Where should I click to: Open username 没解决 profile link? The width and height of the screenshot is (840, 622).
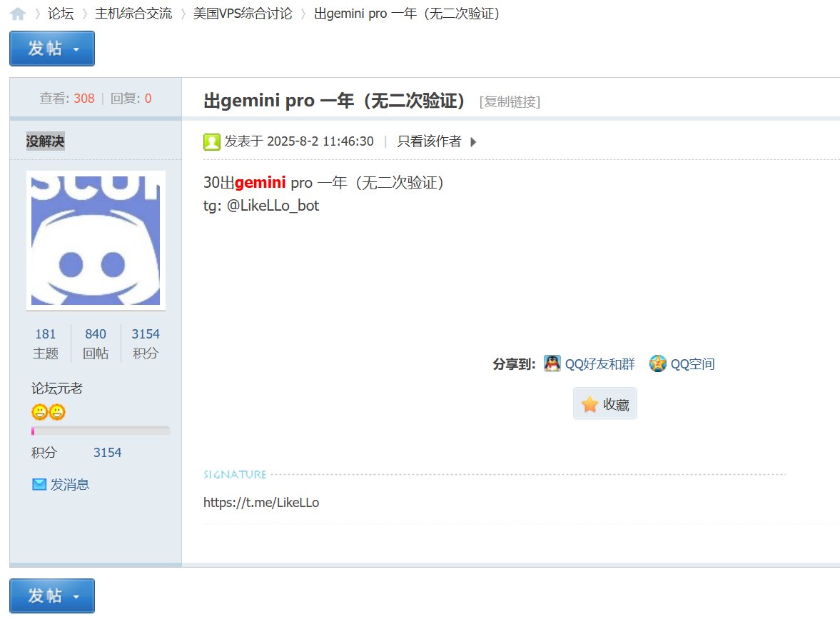pyautogui.click(x=45, y=141)
